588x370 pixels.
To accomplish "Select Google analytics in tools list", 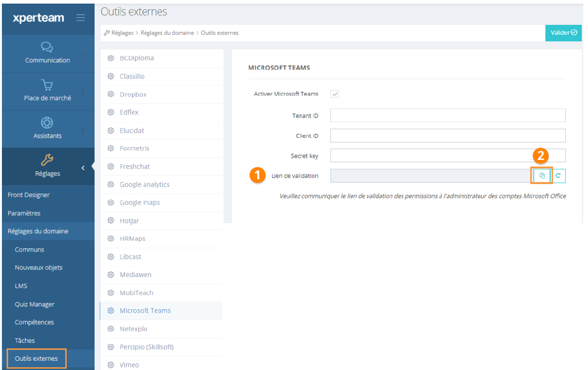I will pyautogui.click(x=144, y=184).
